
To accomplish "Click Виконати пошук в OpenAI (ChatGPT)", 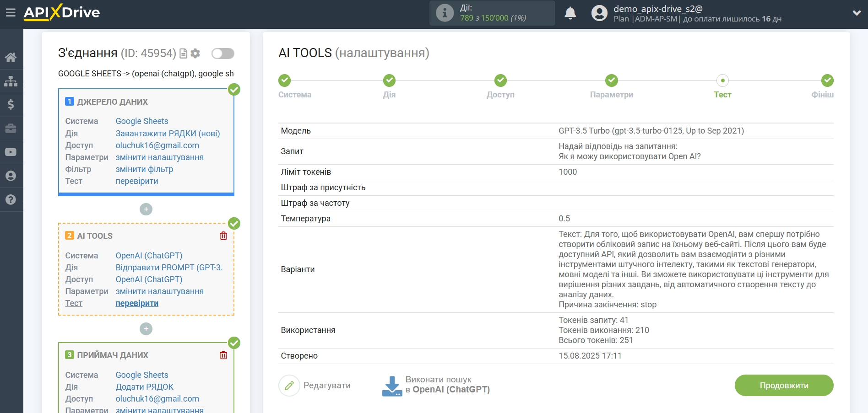I will coord(447,385).
